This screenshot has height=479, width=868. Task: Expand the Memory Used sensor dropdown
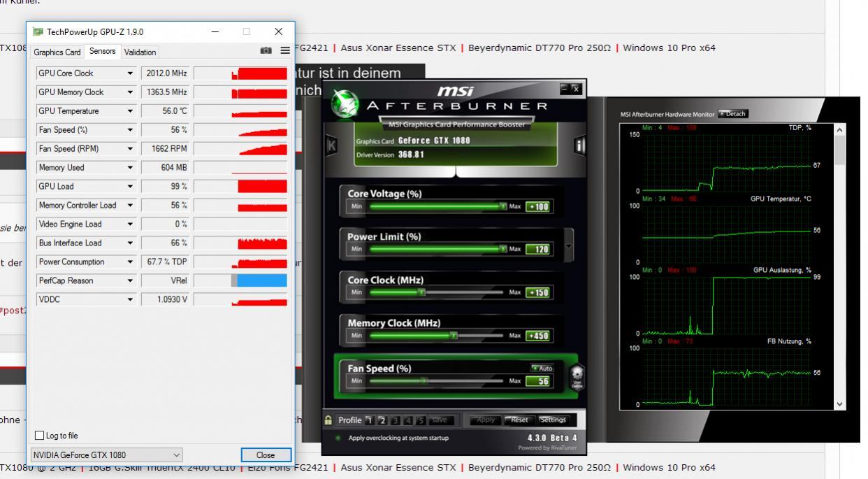tap(130, 168)
